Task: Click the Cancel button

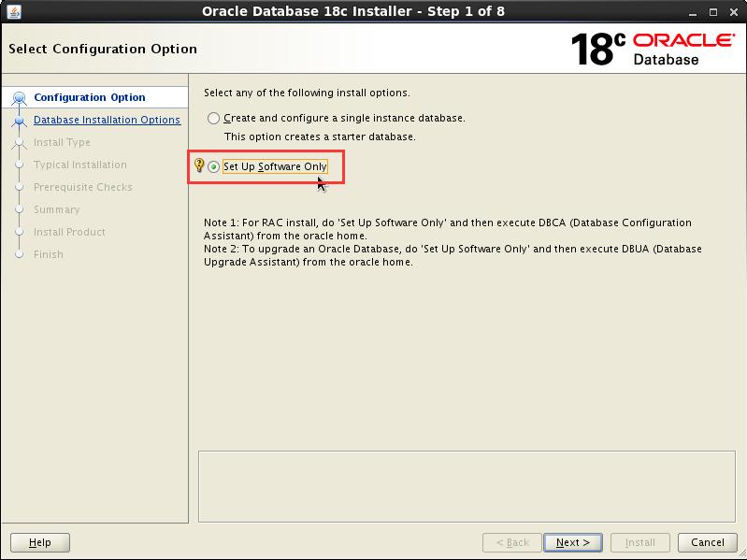Action: tap(708, 542)
